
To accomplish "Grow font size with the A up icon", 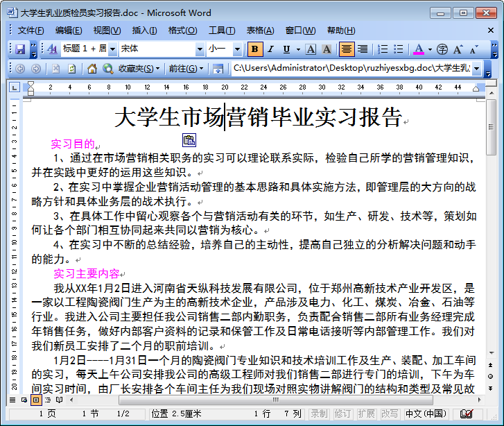I will coord(458,49).
